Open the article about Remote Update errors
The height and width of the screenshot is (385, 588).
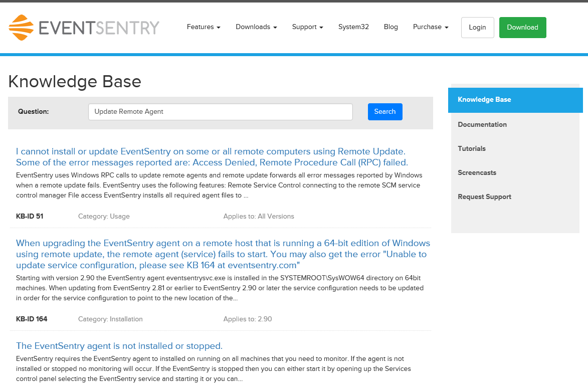coord(212,157)
